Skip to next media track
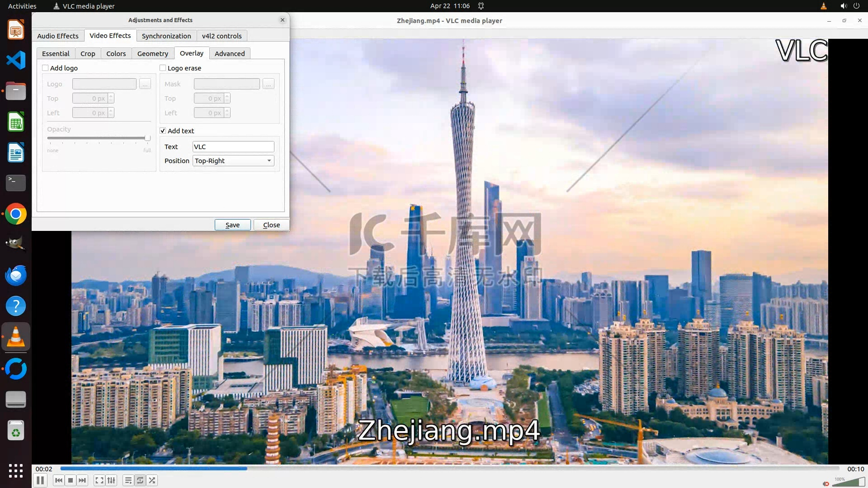The image size is (868, 488). click(82, 480)
